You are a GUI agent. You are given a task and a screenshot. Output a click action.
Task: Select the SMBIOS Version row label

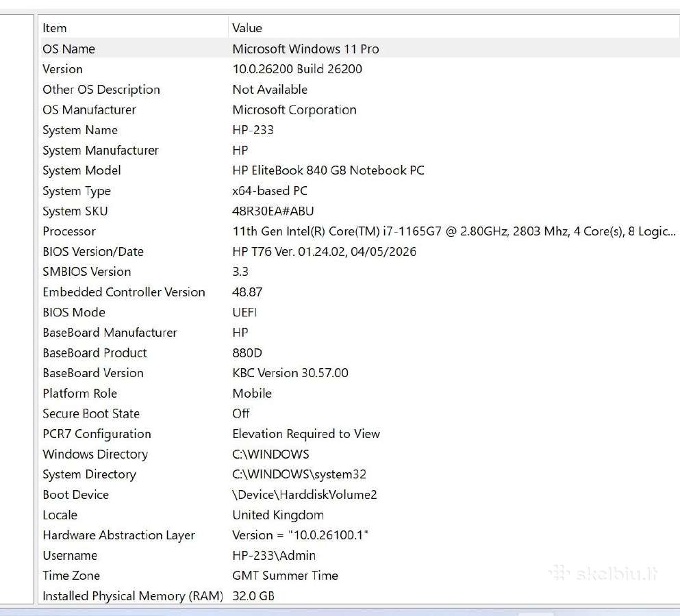[x=87, y=272]
